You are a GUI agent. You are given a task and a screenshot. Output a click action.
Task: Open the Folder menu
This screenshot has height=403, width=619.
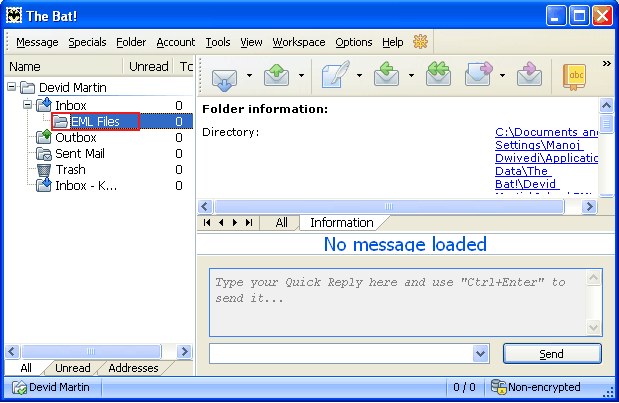tap(131, 42)
